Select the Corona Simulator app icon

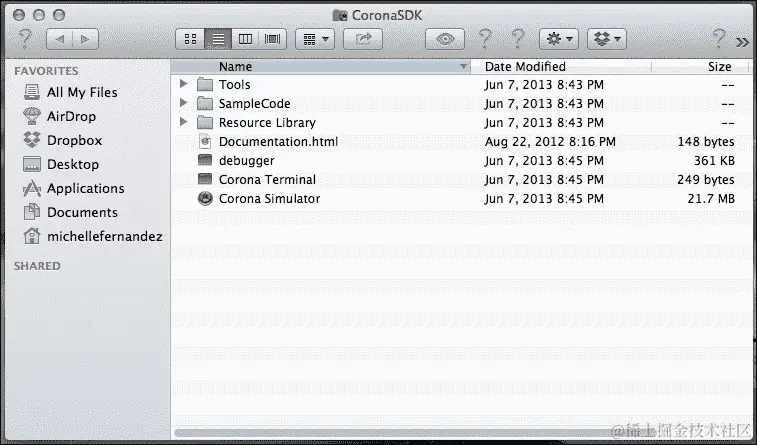tap(205, 198)
